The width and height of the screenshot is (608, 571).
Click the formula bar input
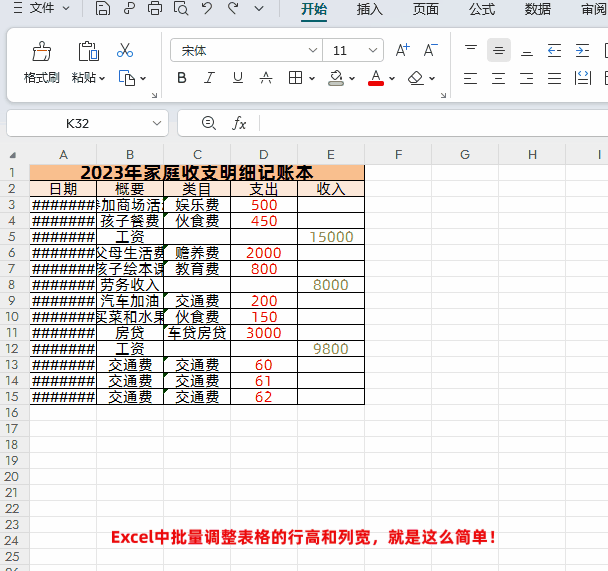coord(434,123)
